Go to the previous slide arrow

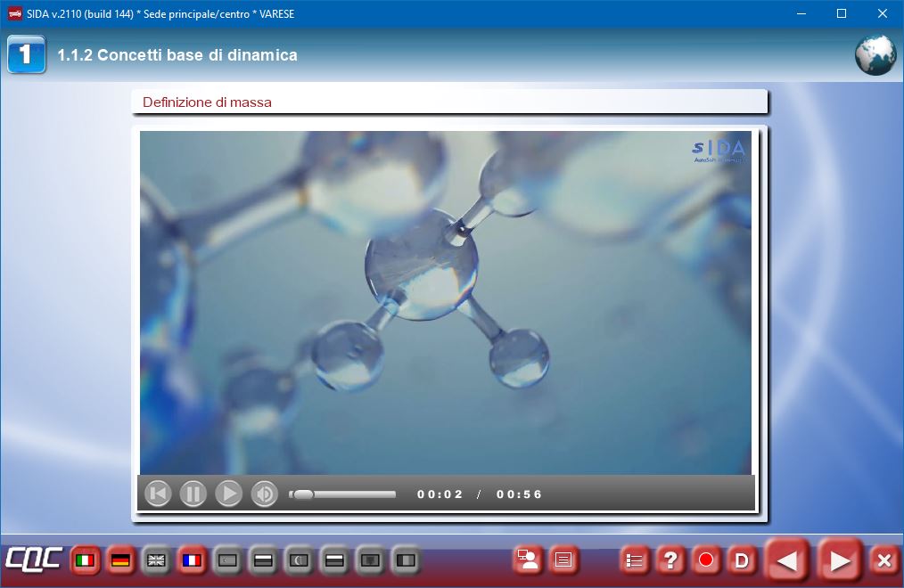[x=787, y=560]
